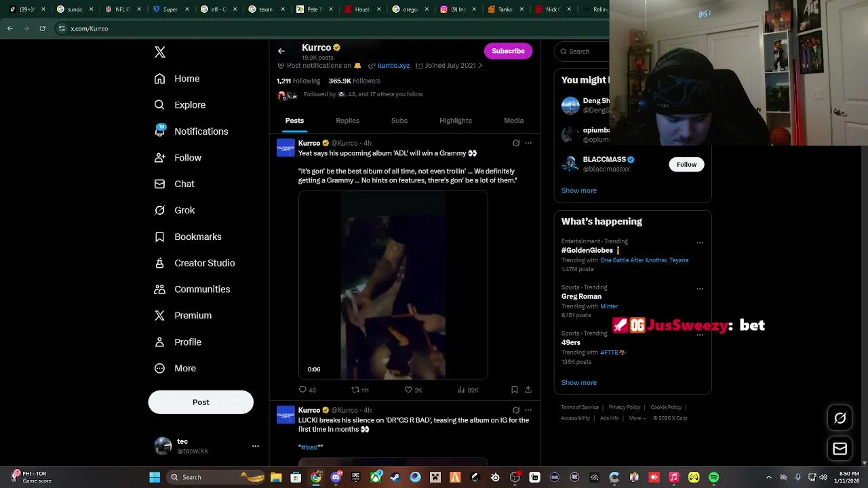Open the Greg Roman trending topic
868x488 pixels.
click(581, 296)
